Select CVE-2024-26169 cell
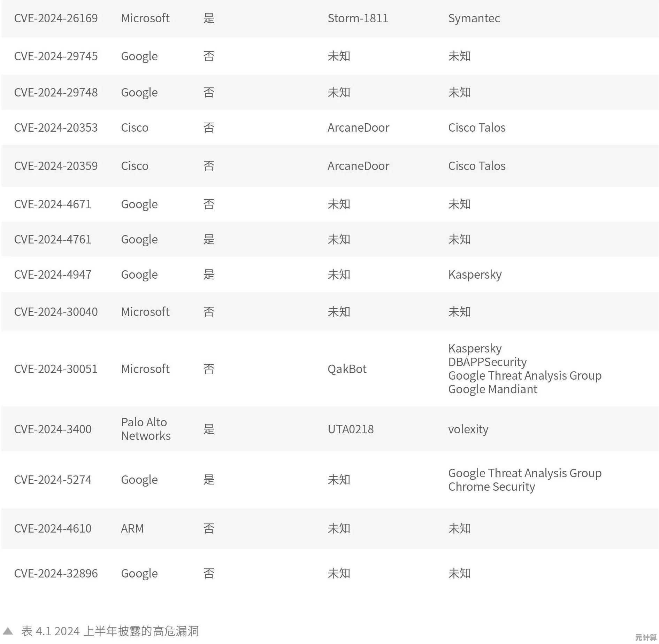The height and width of the screenshot is (644, 659). [x=56, y=18]
